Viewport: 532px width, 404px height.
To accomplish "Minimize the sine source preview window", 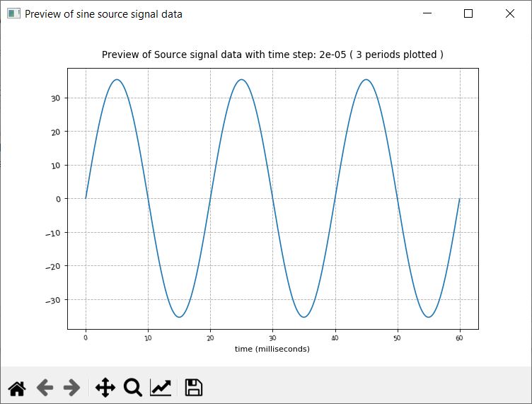I will click(427, 13).
